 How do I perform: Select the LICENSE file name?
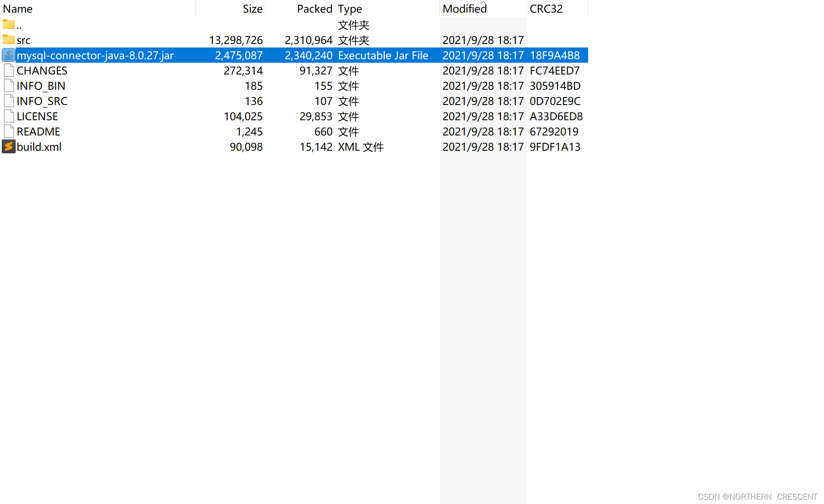point(37,116)
